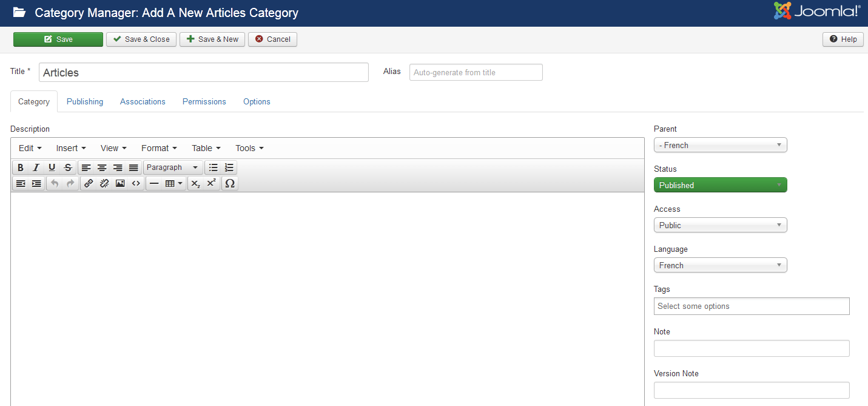Open the editor's Format menu
The height and width of the screenshot is (406, 868).
[158, 148]
